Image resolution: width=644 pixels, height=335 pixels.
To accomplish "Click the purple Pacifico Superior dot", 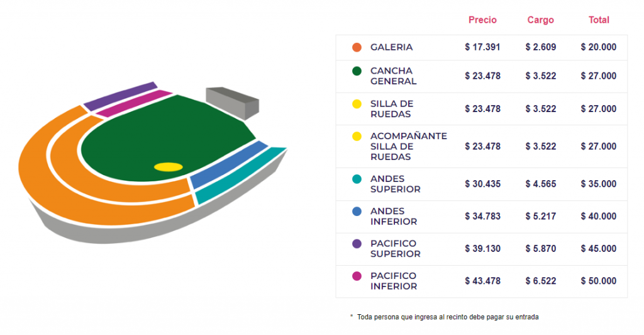I will [357, 244].
